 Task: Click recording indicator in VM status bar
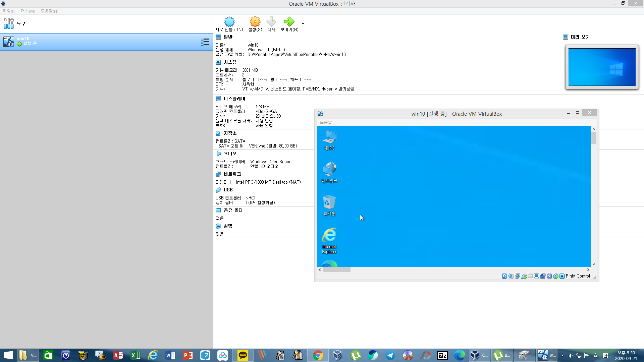543,276
